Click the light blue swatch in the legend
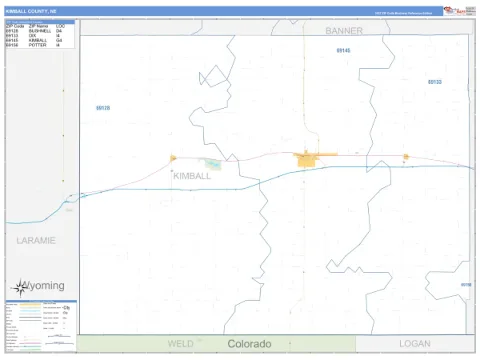 [30, 311]
